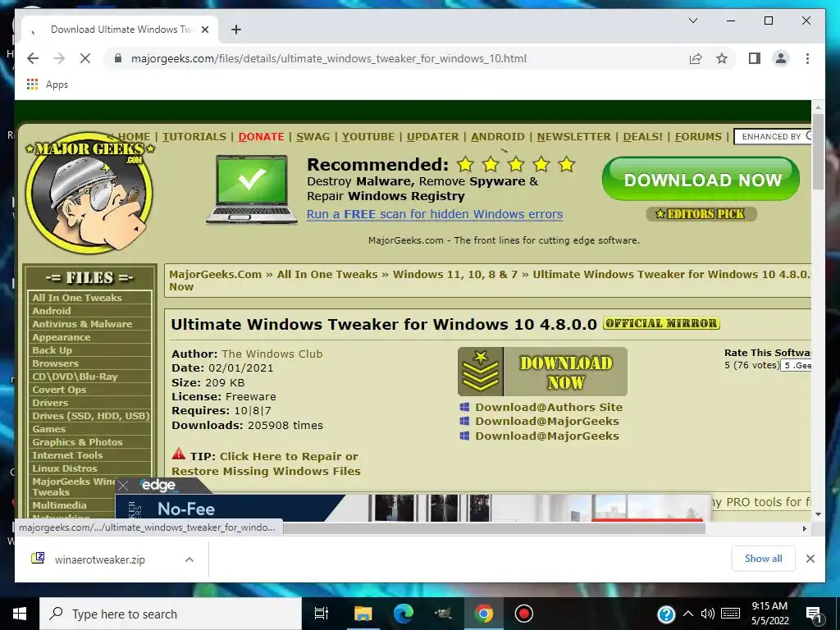Open the second Download@MajorGeeks link

547,436
